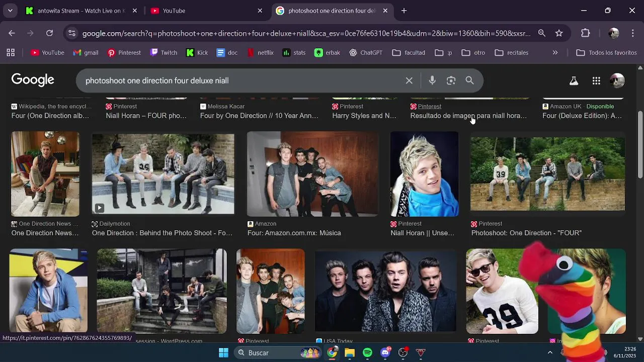This screenshot has width=644, height=362.
Task: Show more bookmarks with chevron
Action: pyautogui.click(x=555, y=53)
